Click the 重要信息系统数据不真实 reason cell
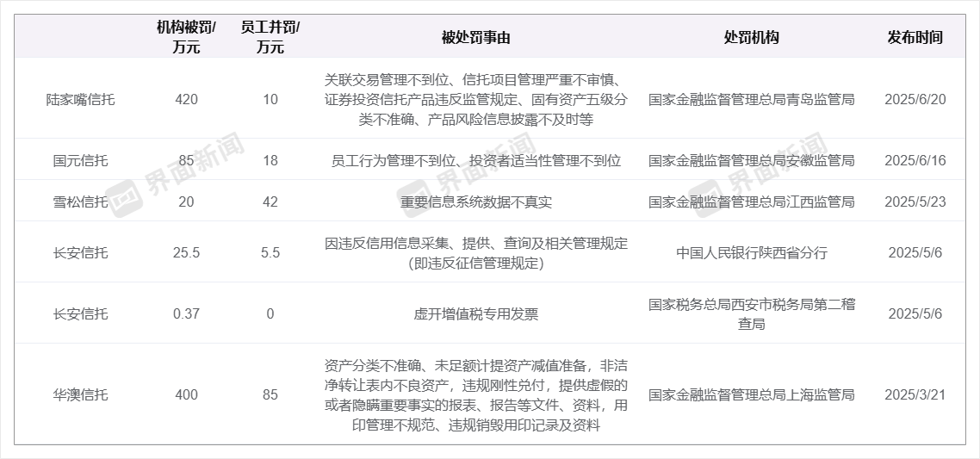The height and width of the screenshot is (459, 980). 475,202
